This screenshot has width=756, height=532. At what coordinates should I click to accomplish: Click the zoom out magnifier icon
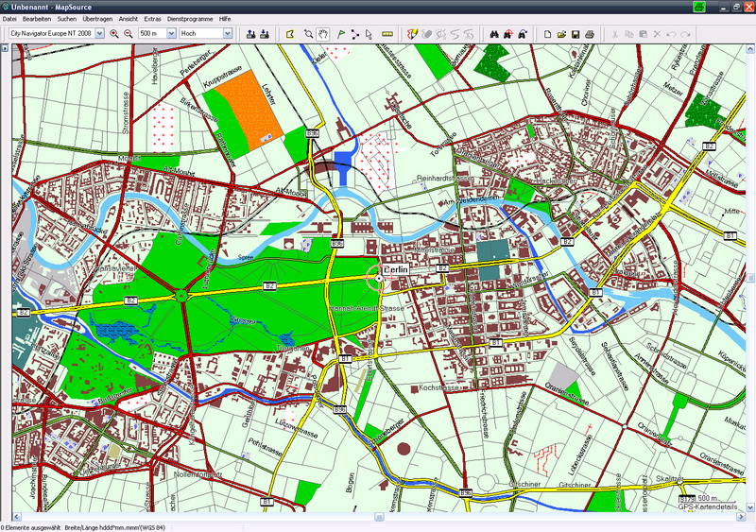coord(129,33)
